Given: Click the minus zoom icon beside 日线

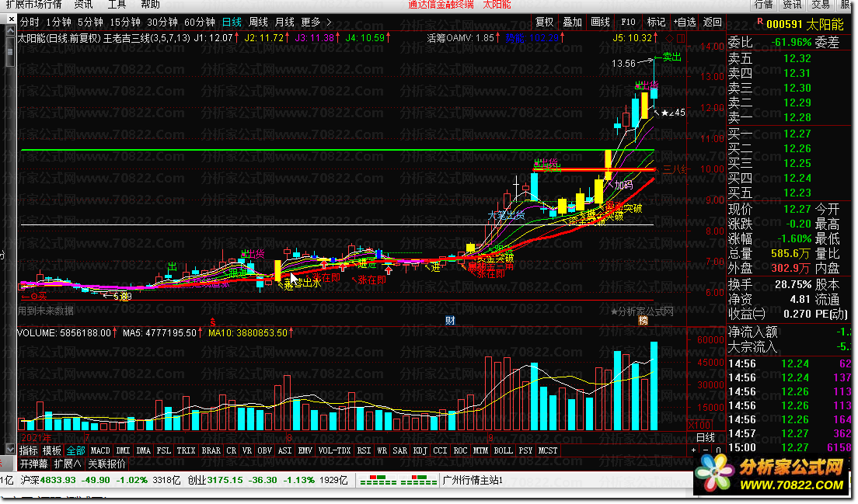Looking at the screenshot, I should point(706,450).
